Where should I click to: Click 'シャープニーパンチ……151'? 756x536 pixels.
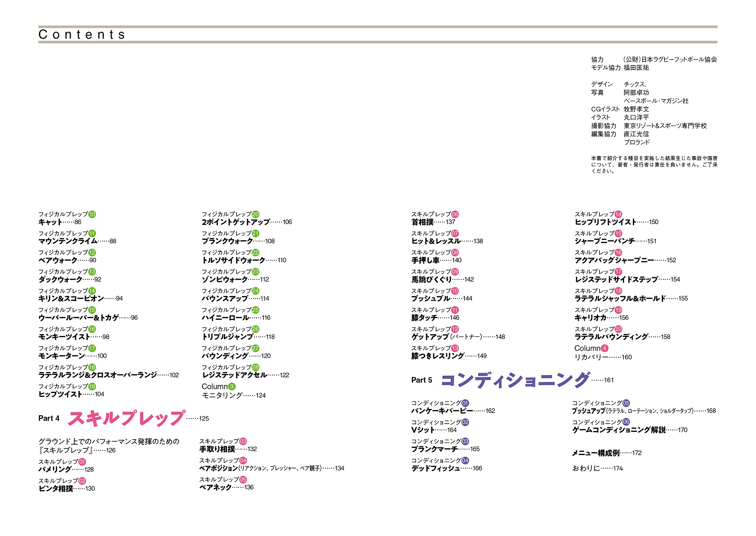point(615,241)
